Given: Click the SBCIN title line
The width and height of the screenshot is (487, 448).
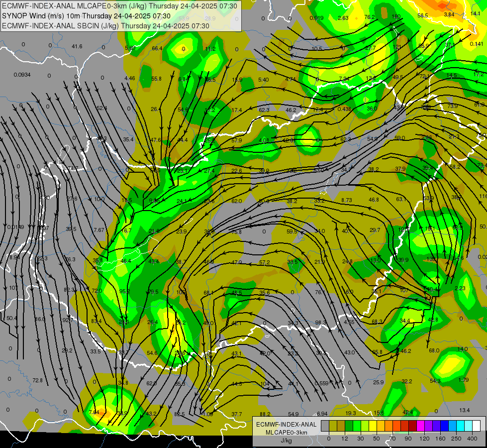Looking at the screenshot, I should tap(105, 26).
